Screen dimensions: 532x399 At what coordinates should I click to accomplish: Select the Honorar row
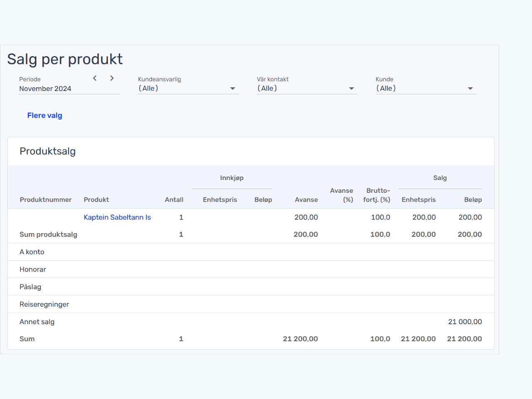tap(251, 269)
